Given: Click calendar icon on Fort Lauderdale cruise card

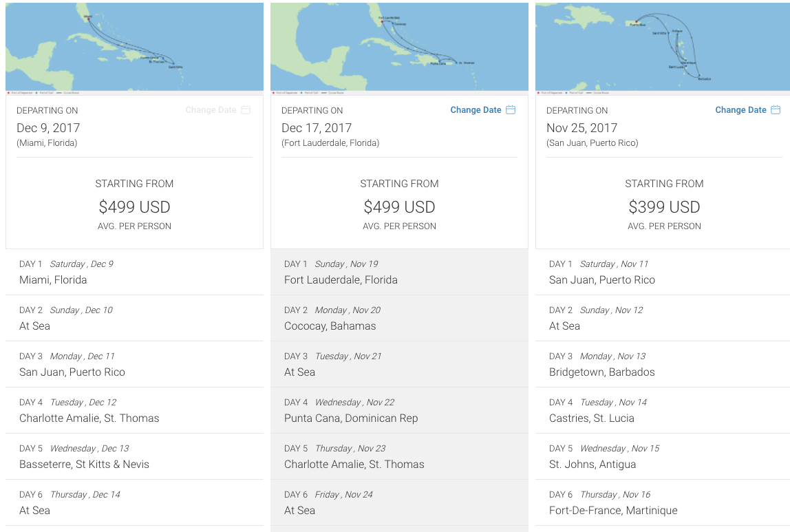Looking at the screenshot, I should (511, 110).
